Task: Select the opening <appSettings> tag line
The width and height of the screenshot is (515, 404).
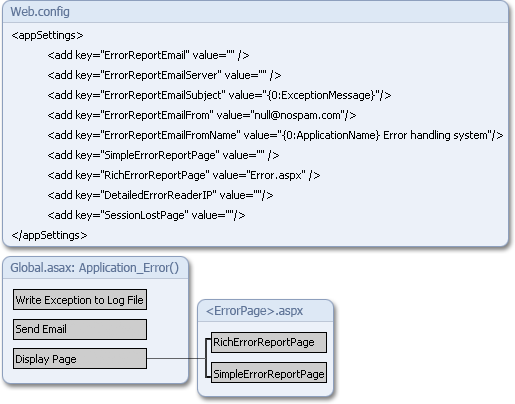Action: tap(47, 35)
